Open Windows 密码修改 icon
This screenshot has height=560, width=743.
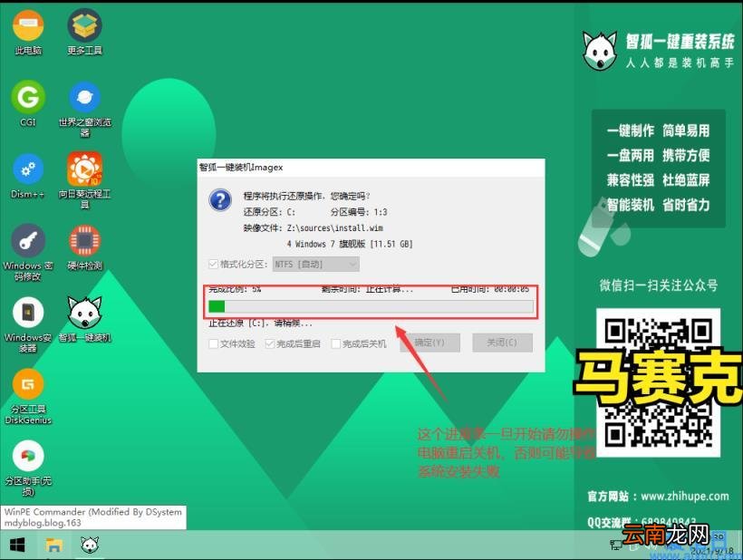point(28,253)
